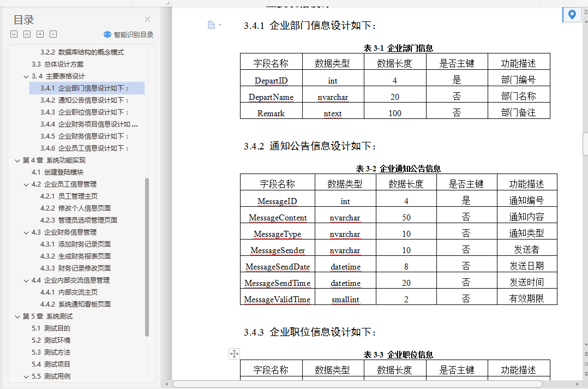The width and height of the screenshot is (588, 389).
Task: Jump to 5.4 测试项目
Action: click(51, 364)
